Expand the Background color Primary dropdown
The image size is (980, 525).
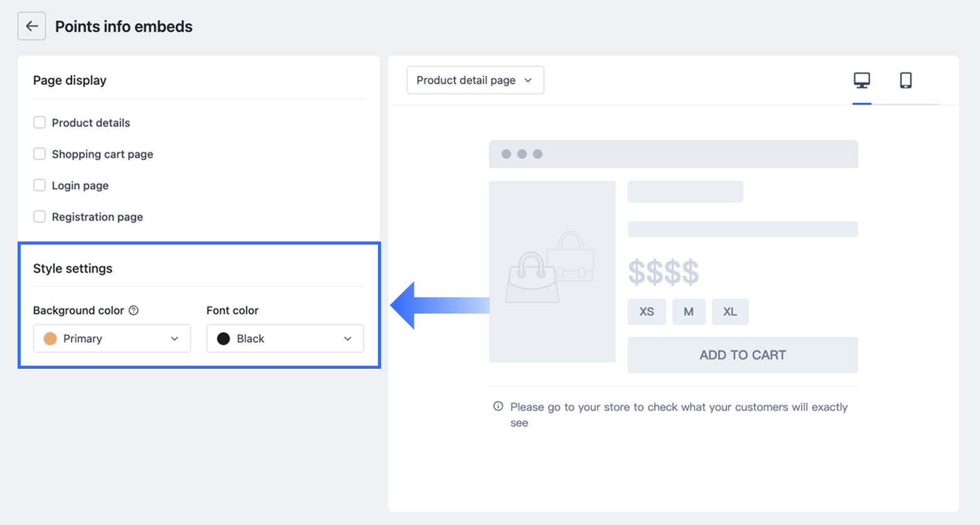[112, 339]
